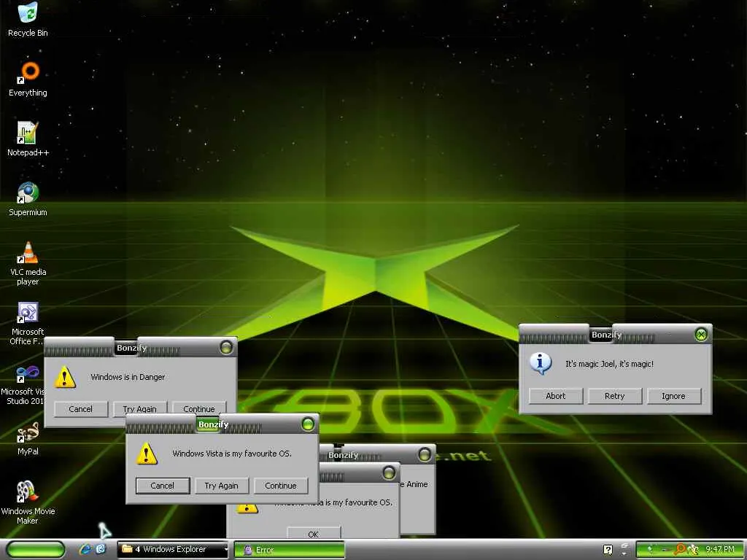Select the Microsoft Office desktop shortcut
The height and width of the screenshot is (560, 747).
(28, 323)
